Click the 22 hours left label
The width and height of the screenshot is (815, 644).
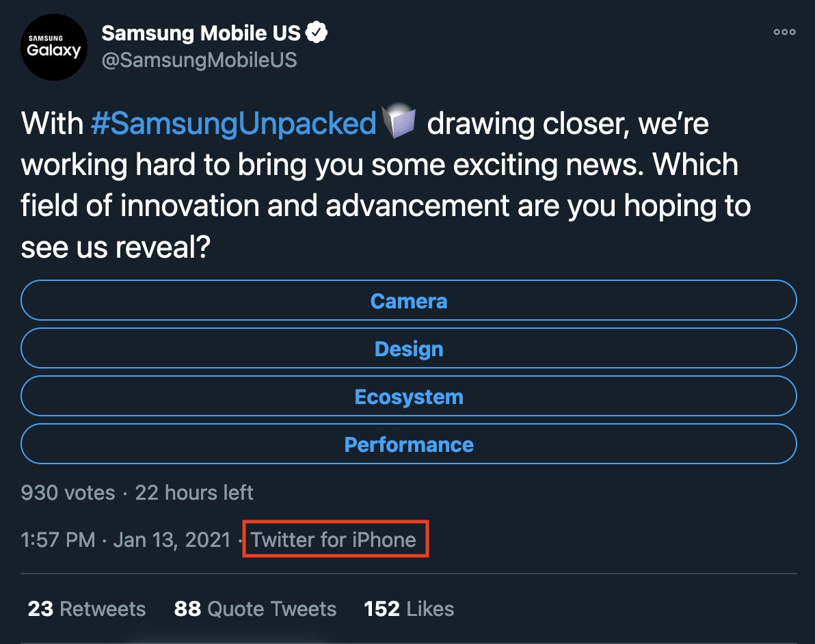(194, 492)
